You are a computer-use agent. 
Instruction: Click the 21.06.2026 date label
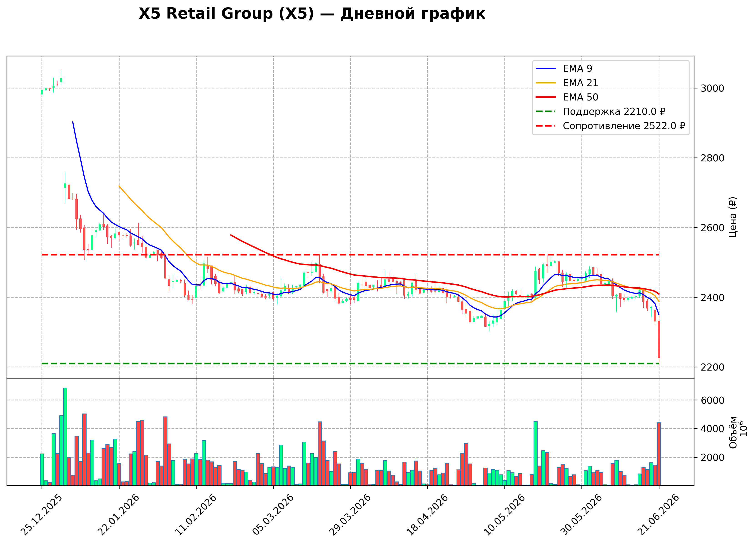(659, 515)
